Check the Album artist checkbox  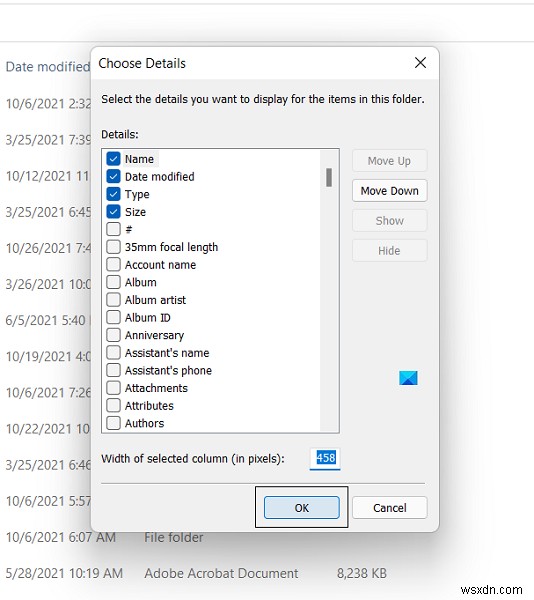click(x=113, y=299)
